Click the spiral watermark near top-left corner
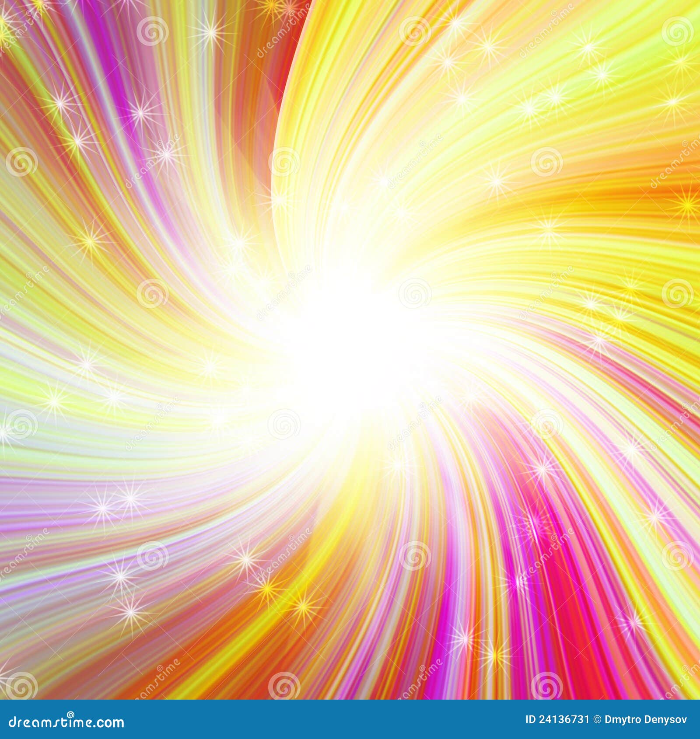 pyautogui.click(x=153, y=31)
